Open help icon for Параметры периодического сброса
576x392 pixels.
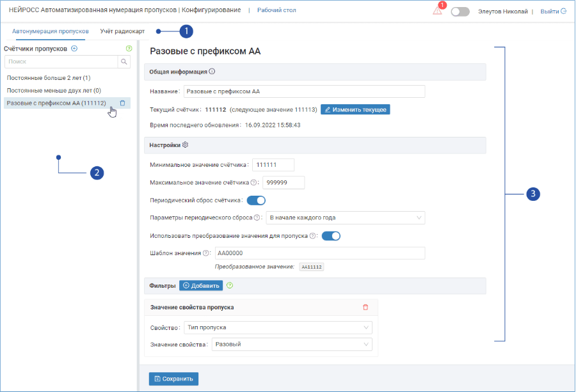257,217
